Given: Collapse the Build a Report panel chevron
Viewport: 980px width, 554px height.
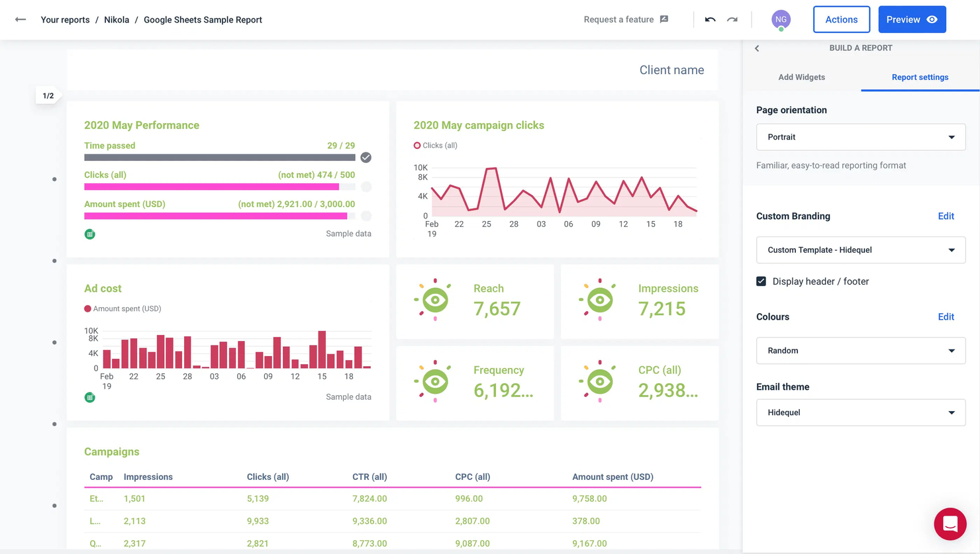Looking at the screenshot, I should point(757,48).
